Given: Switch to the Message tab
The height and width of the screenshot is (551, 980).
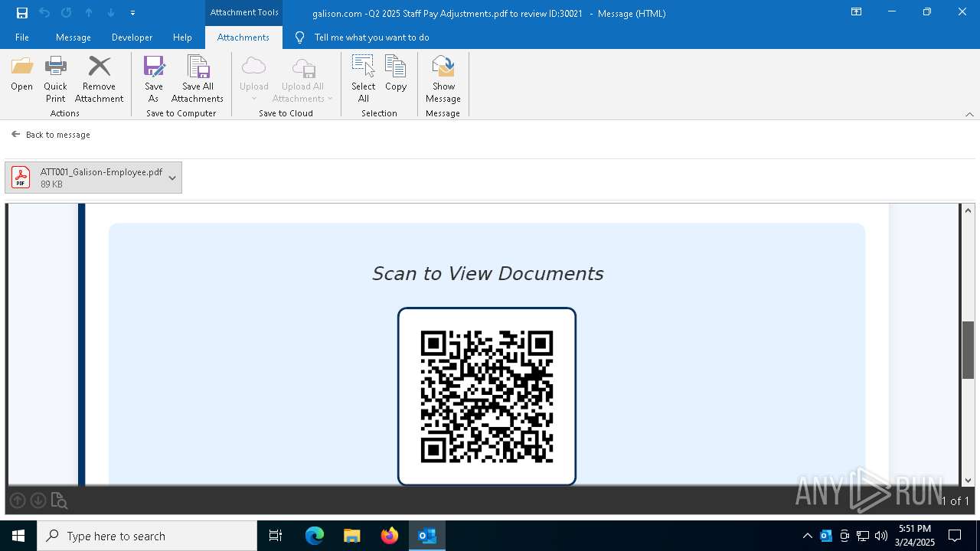Looking at the screenshot, I should pyautogui.click(x=73, y=37).
